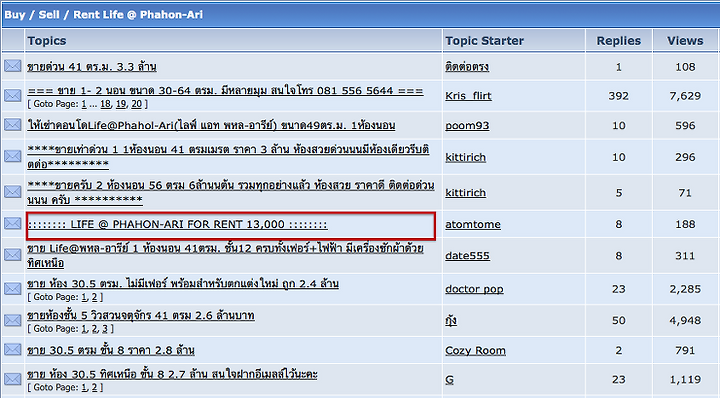Click views value 2,285
720x398 pixels.
pyautogui.click(x=685, y=289)
